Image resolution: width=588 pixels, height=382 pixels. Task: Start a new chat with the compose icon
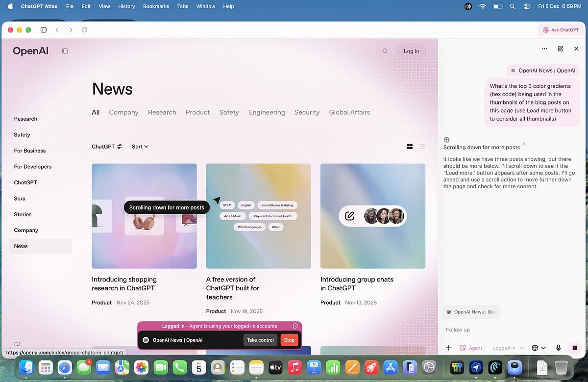(x=560, y=49)
